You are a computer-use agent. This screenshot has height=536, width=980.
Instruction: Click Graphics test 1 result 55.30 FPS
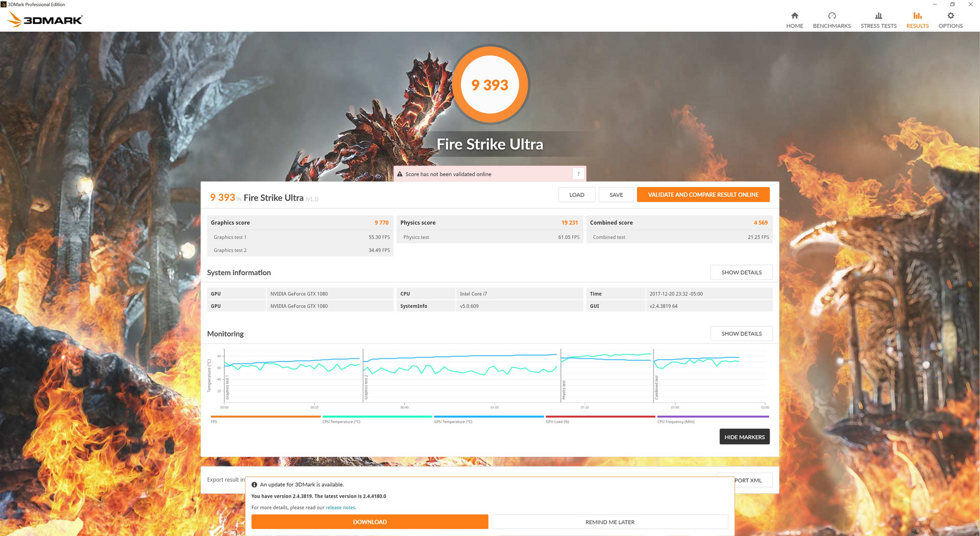tap(379, 237)
